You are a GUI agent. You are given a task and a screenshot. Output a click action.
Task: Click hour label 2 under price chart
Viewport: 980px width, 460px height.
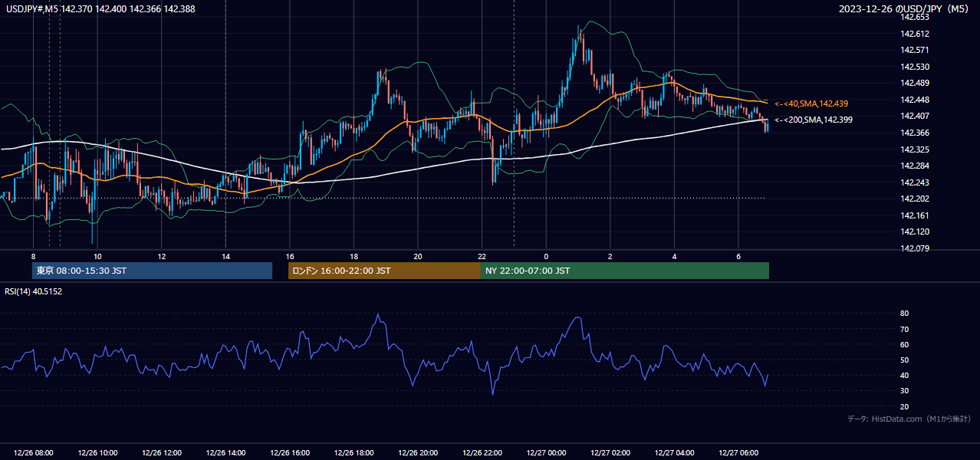point(610,256)
